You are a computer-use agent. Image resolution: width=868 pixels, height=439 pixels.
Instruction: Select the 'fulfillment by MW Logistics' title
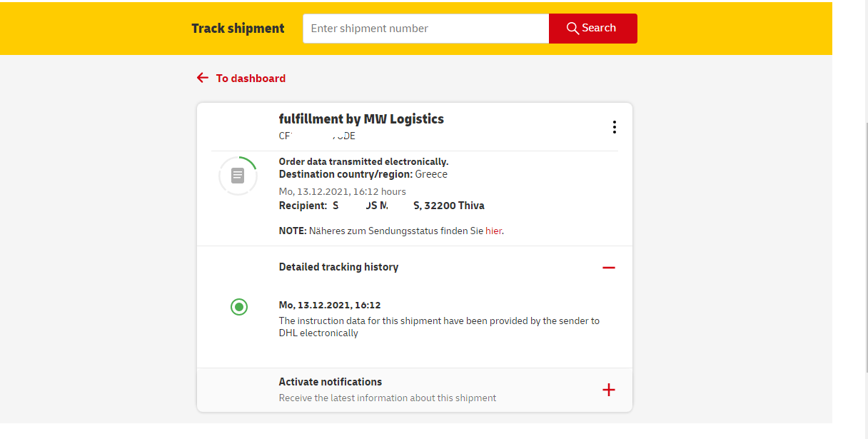pyautogui.click(x=361, y=119)
